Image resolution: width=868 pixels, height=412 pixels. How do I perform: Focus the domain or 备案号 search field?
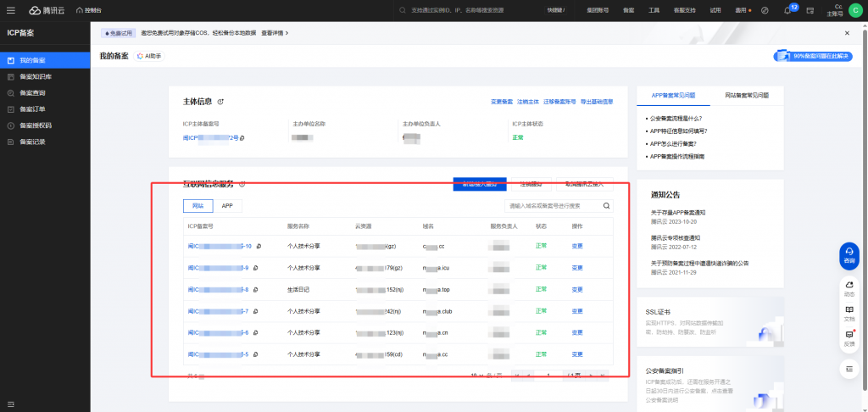(552, 206)
